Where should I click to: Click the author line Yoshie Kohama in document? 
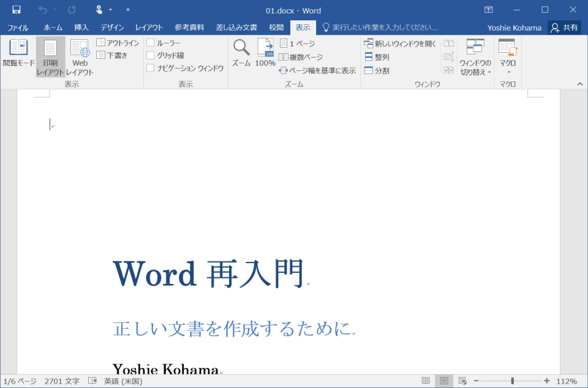click(x=165, y=369)
